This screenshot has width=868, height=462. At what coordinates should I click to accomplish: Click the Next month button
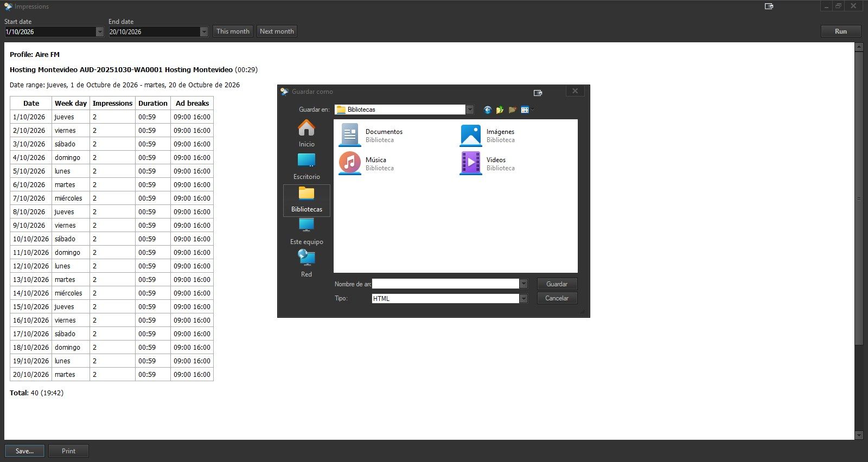277,31
